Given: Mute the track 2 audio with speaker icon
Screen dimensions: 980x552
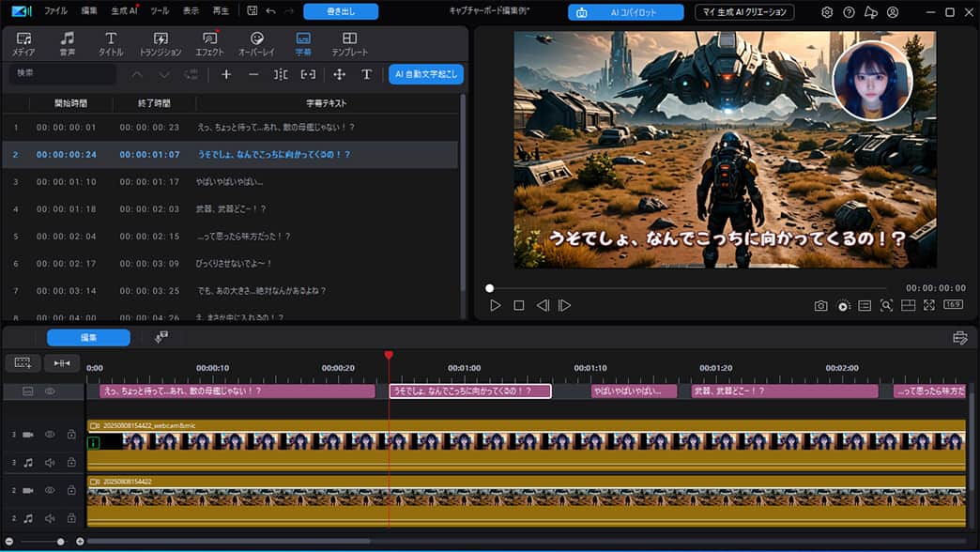Looking at the screenshot, I should [50, 517].
